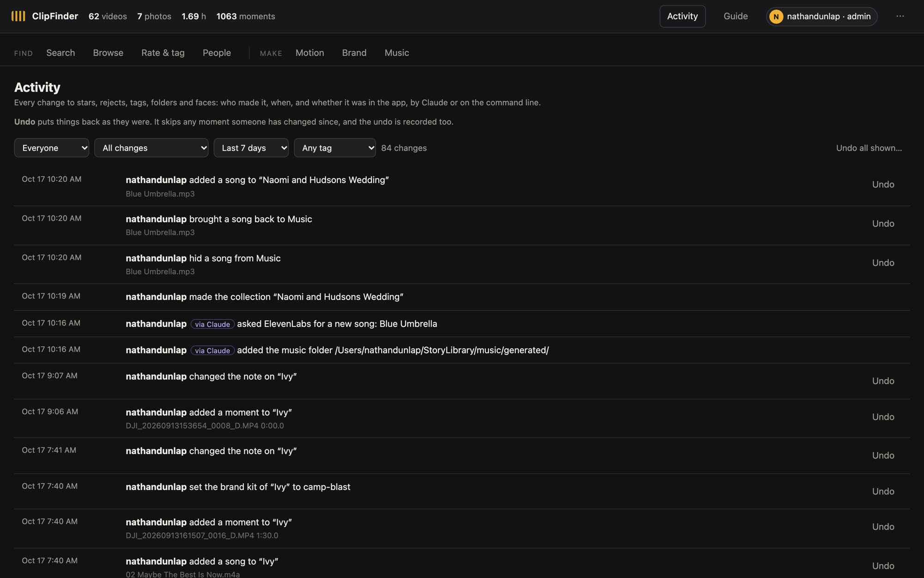Click the via Claude badge on ElevenLabs row
Image resolution: width=924 pixels, height=578 pixels.
coord(213,324)
